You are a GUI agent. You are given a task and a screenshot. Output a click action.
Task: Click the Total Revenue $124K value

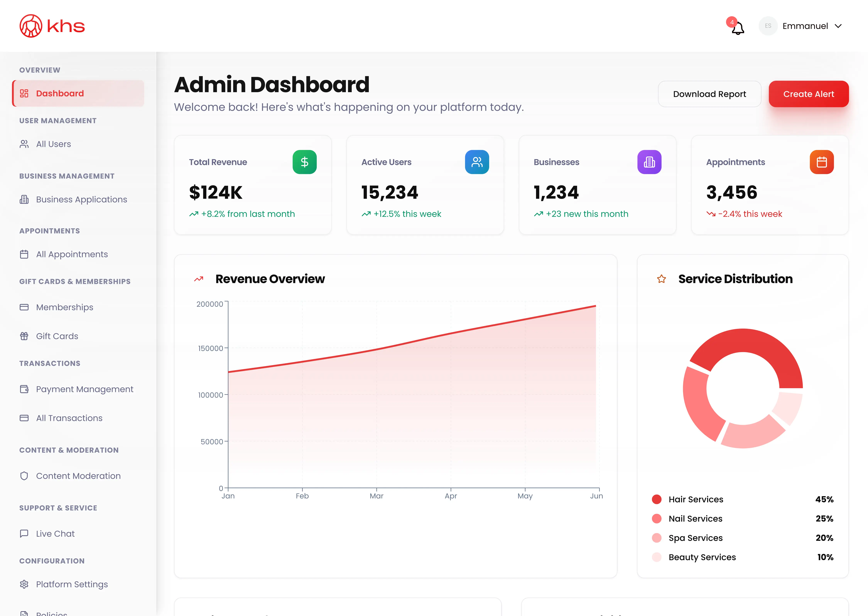pos(216,192)
